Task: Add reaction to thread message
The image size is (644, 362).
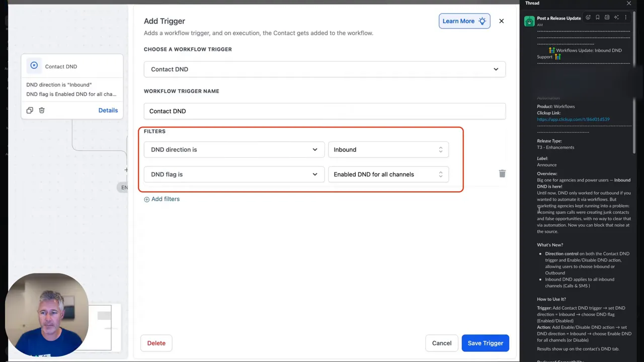Action: 588,18
